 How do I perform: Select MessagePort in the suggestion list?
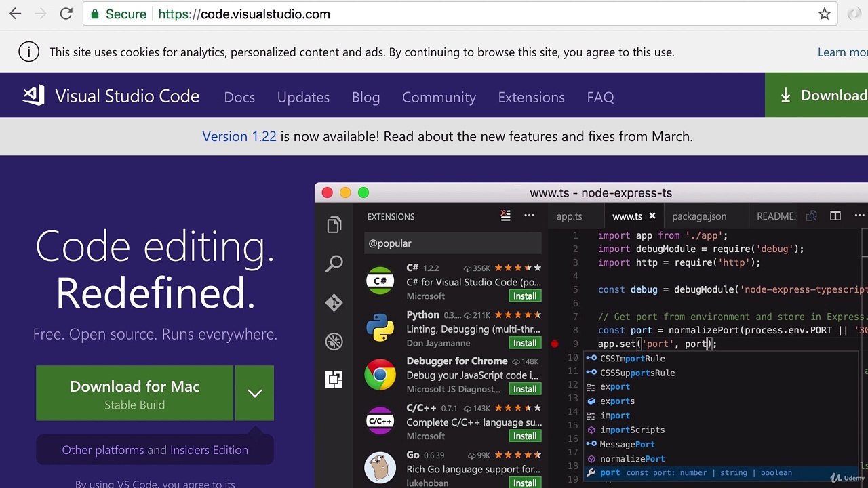[x=721, y=444]
